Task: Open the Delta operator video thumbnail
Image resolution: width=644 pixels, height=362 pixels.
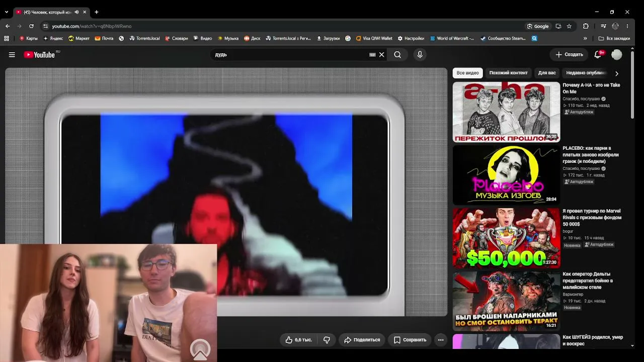Action: click(506, 301)
